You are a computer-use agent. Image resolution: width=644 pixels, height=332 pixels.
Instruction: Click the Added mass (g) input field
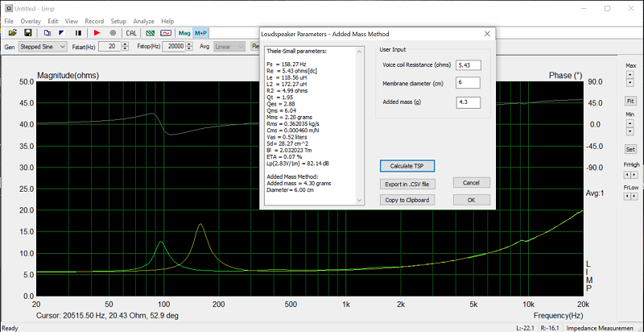(468, 102)
